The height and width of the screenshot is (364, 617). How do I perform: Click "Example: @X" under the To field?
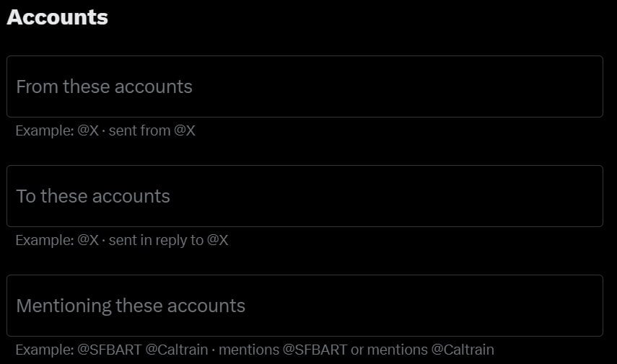click(x=56, y=241)
